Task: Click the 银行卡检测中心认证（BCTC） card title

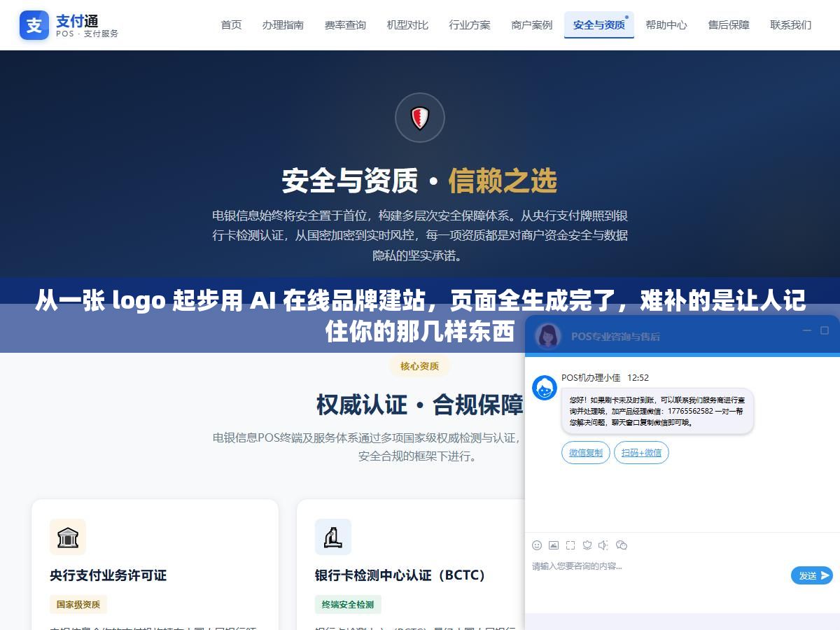Action: [x=400, y=575]
